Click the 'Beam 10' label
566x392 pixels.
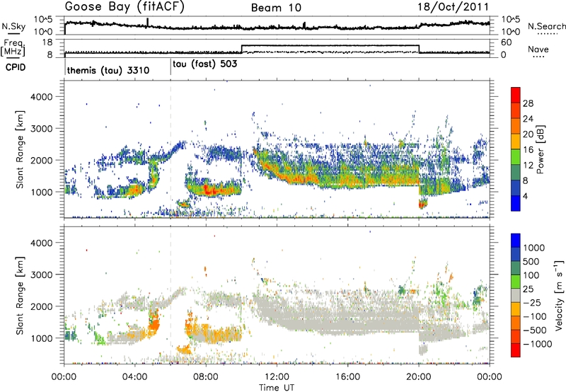click(276, 8)
